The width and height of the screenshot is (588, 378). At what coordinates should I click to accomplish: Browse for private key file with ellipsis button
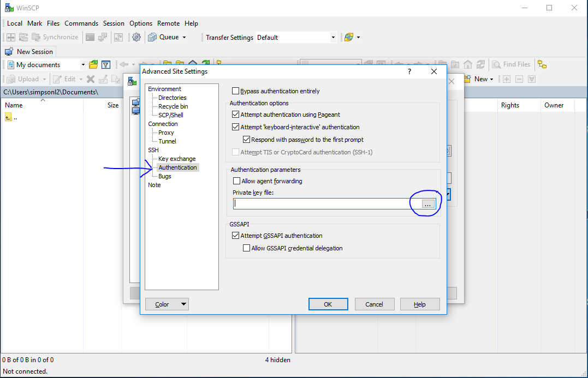(428, 203)
